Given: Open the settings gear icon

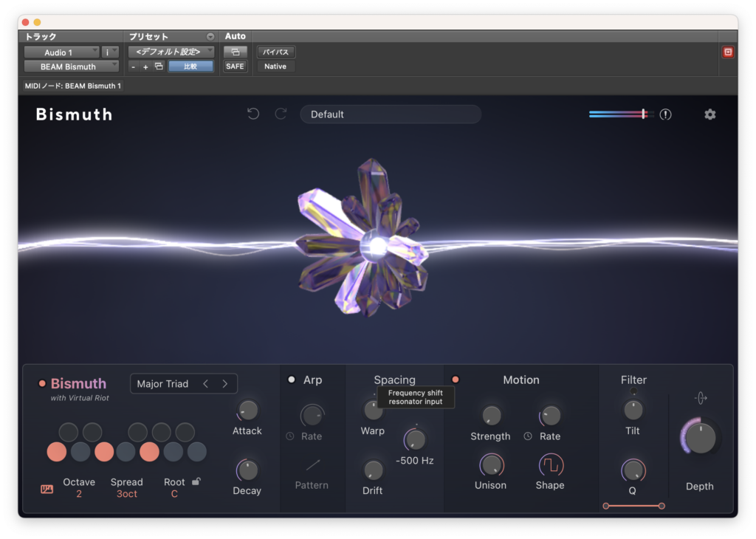Looking at the screenshot, I should coord(709,114).
